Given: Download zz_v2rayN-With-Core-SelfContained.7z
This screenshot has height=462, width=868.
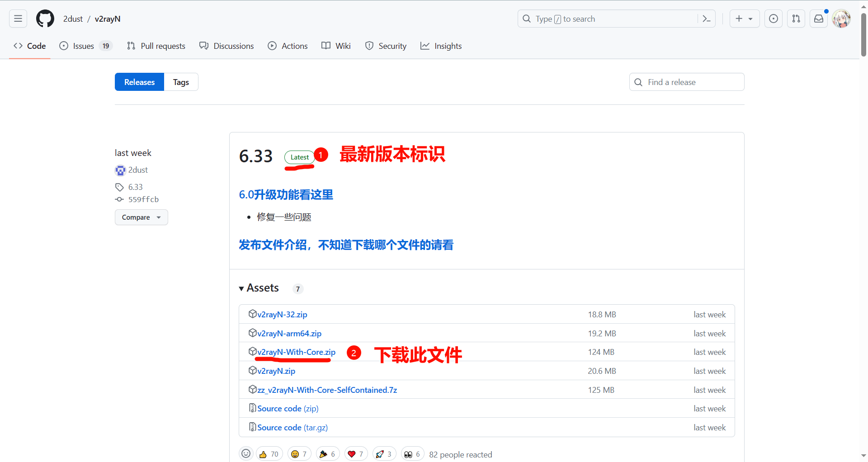Looking at the screenshot, I should point(327,390).
